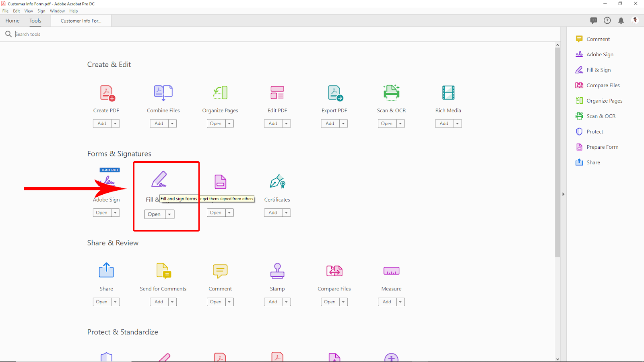Click the Fill & Sign pen icon
This screenshot has height=362, width=644.
point(159,179)
